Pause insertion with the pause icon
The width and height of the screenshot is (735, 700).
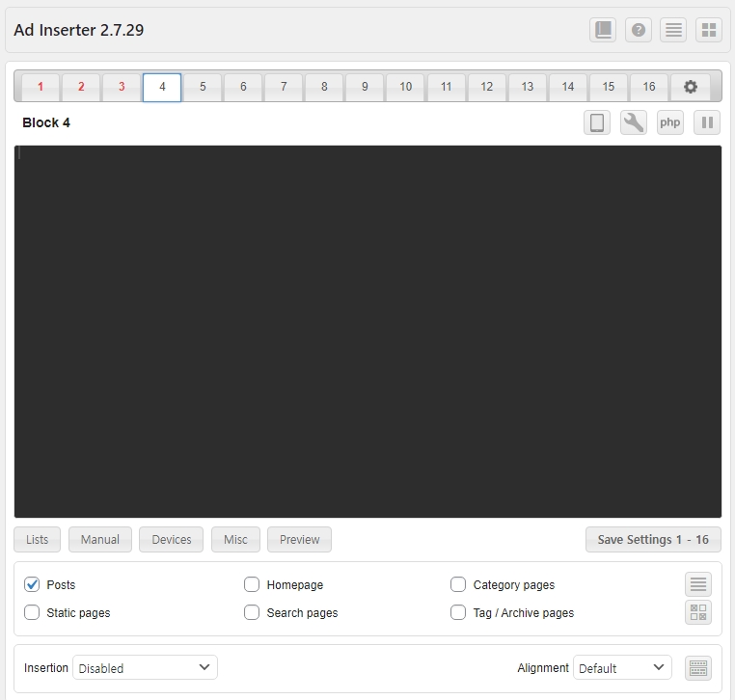707,122
